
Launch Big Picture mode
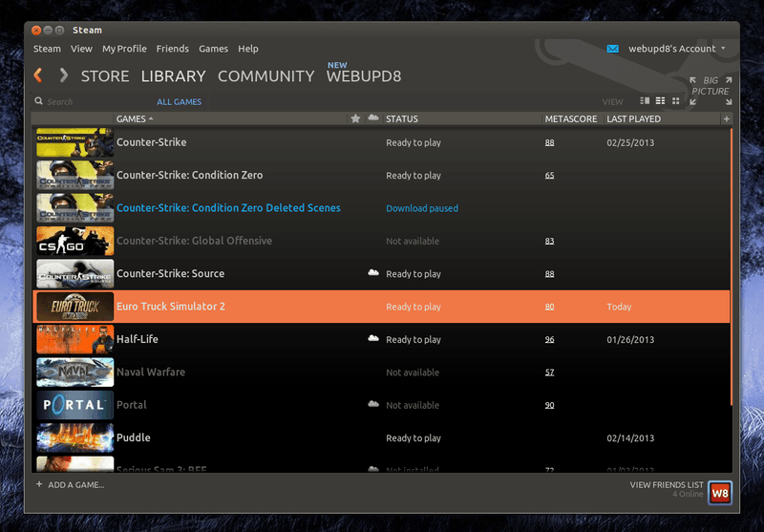click(x=711, y=91)
